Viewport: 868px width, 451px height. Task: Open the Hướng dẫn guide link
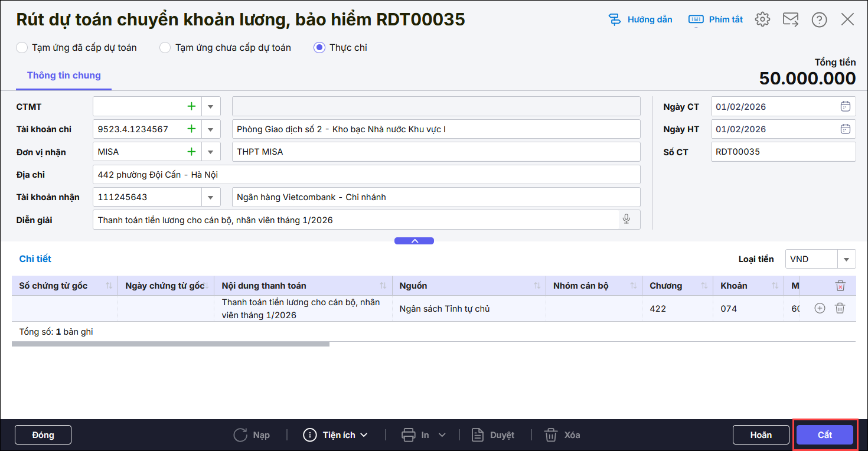[x=641, y=19]
